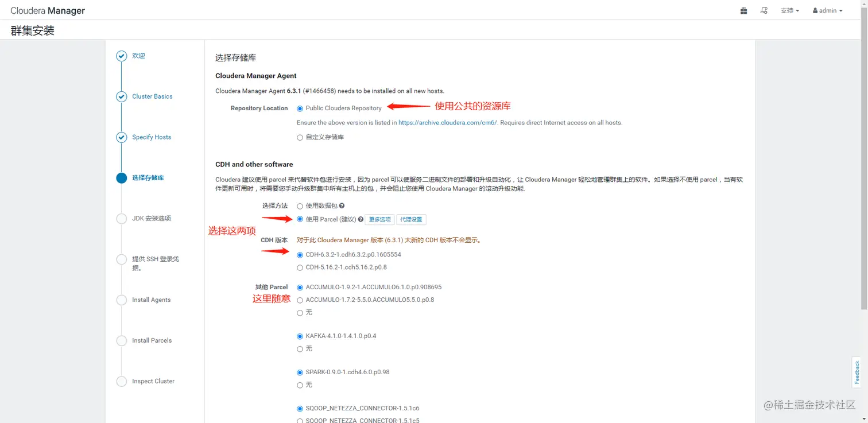This screenshot has width=868, height=423.
Task: Click the Inspect Cluster step circle
Action: click(121, 382)
